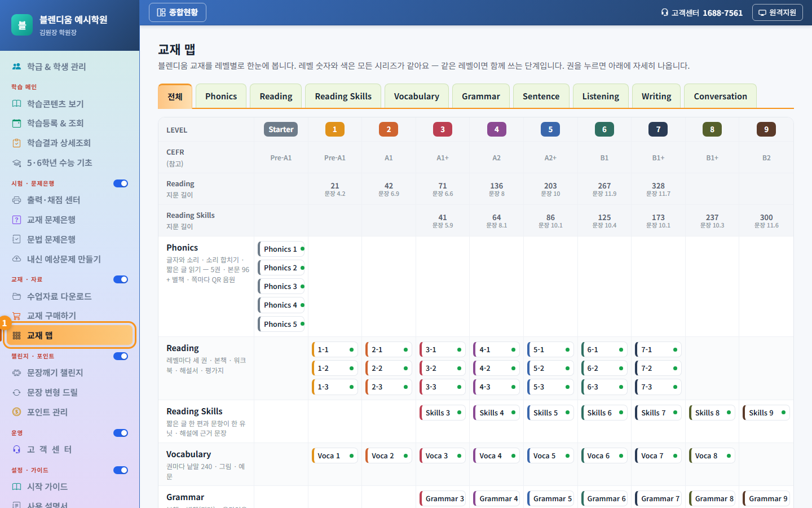Select the Starter level badge

281,129
